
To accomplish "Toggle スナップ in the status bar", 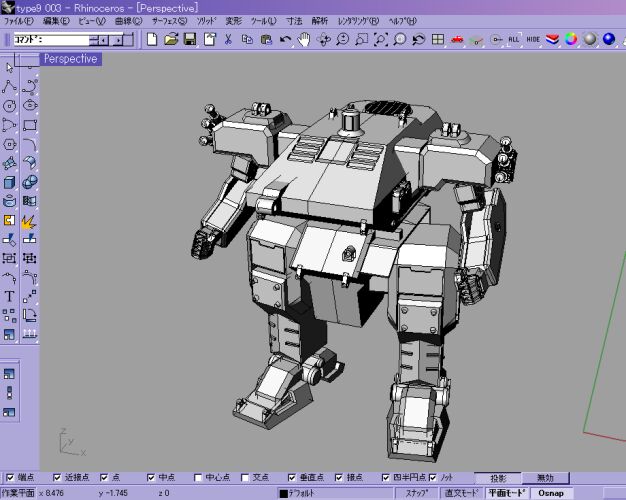I will [x=417, y=493].
